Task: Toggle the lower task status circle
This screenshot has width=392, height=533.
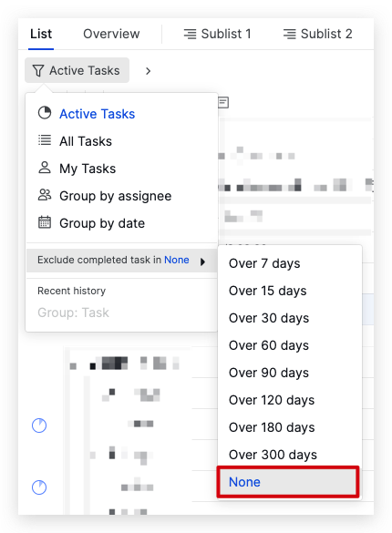Action: coord(39,487)
